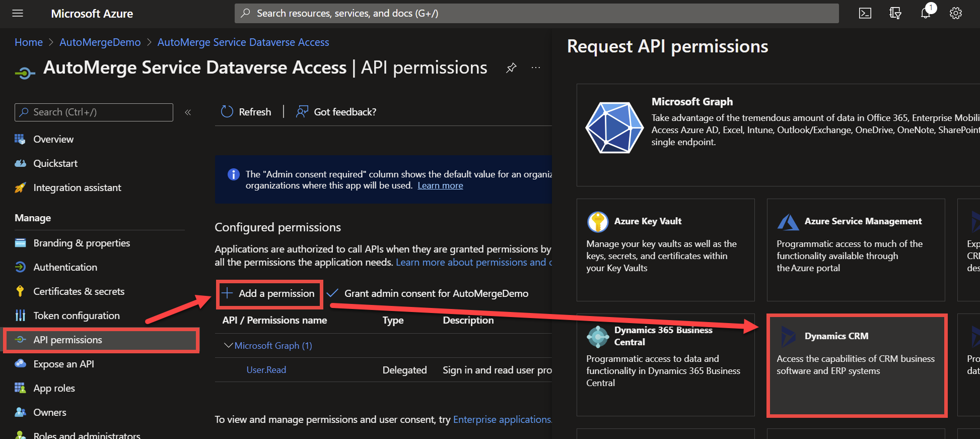This screenshot has width=980, height=439.
Task: Go to the Home breadcrumb
Action: coord(29,42)
